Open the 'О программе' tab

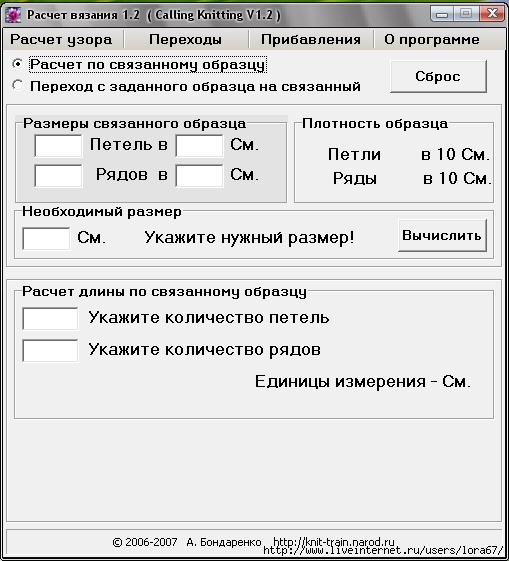click(432, 39)
